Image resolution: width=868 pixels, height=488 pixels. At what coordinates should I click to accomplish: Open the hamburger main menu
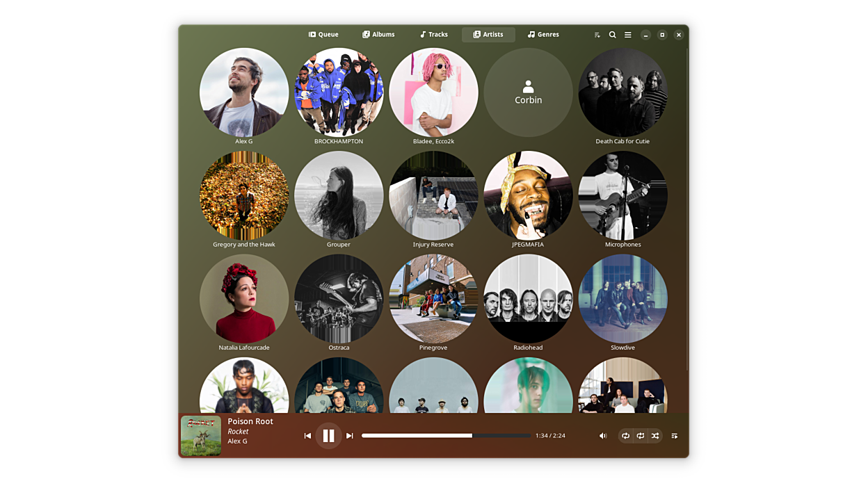628,35
